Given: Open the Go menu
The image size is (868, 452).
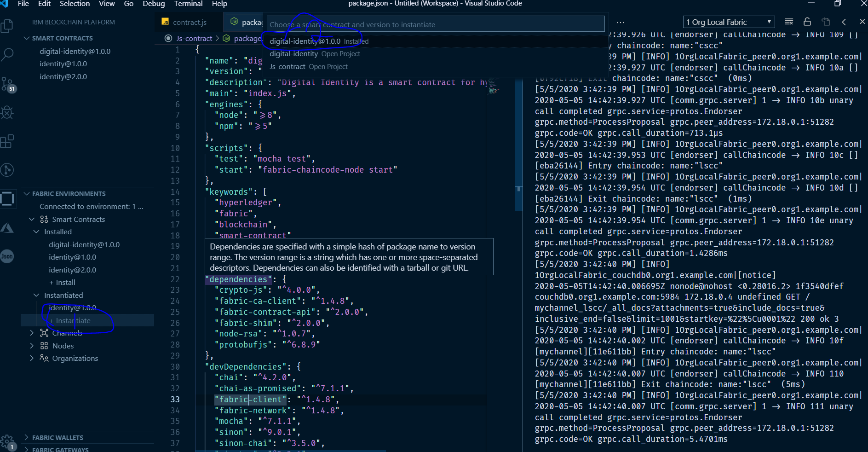Looking at the screenshot, I should [x=129, y=4].
